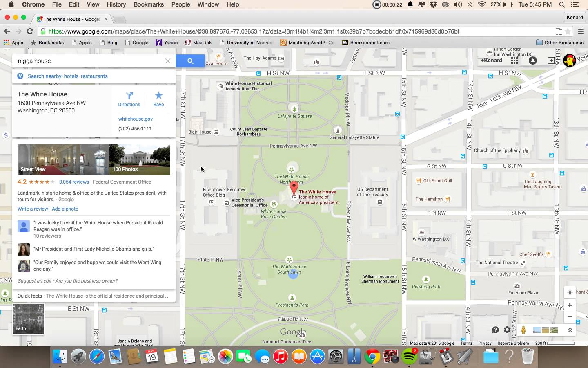Show imagery photos strip
The width and height of the screenshot is (588, 368).
[546, 330]
